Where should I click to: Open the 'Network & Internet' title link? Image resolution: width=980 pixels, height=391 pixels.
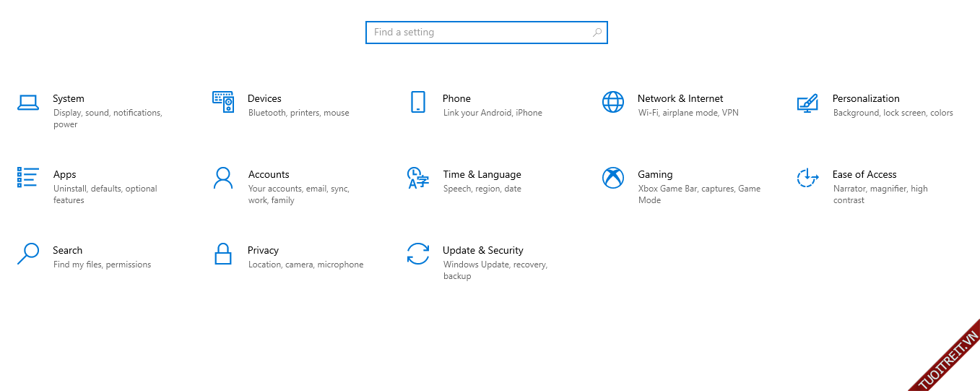(680, 98)
